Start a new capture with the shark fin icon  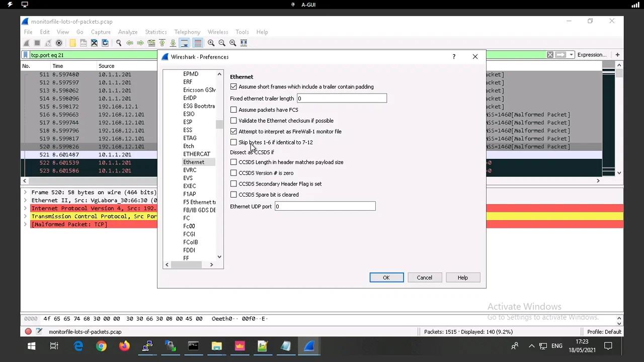(x=26, y=43)
